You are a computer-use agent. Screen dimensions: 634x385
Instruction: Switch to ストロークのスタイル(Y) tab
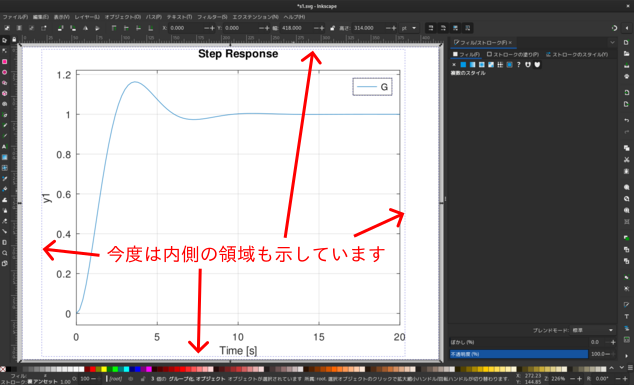click(x=577, y=54)
